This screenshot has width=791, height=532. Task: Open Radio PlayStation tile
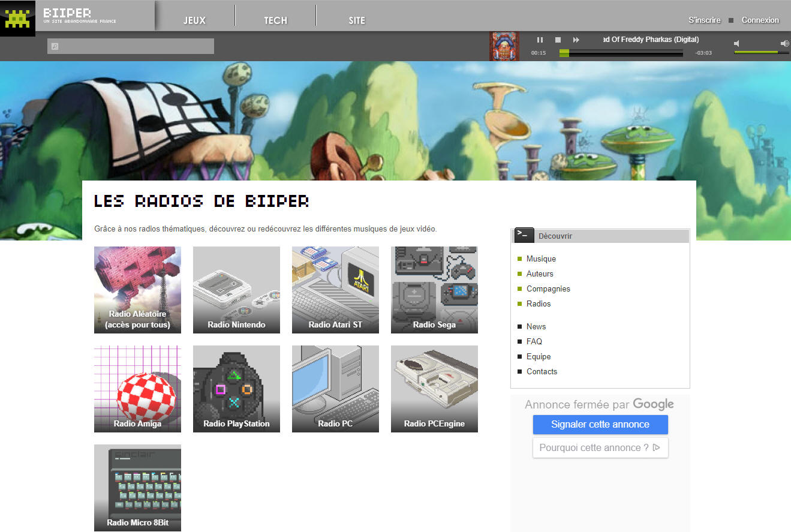coord(236,389)
